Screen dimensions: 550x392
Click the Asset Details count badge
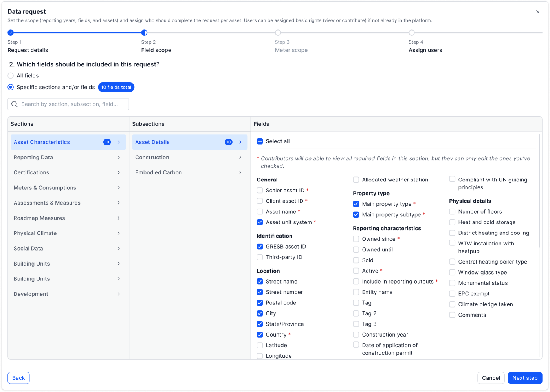point(228,142)
